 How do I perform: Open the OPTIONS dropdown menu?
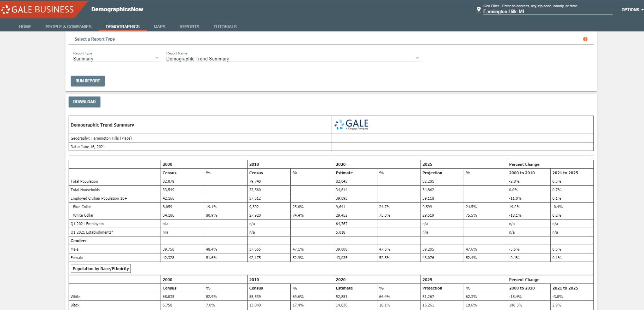(x=632, y=10)
